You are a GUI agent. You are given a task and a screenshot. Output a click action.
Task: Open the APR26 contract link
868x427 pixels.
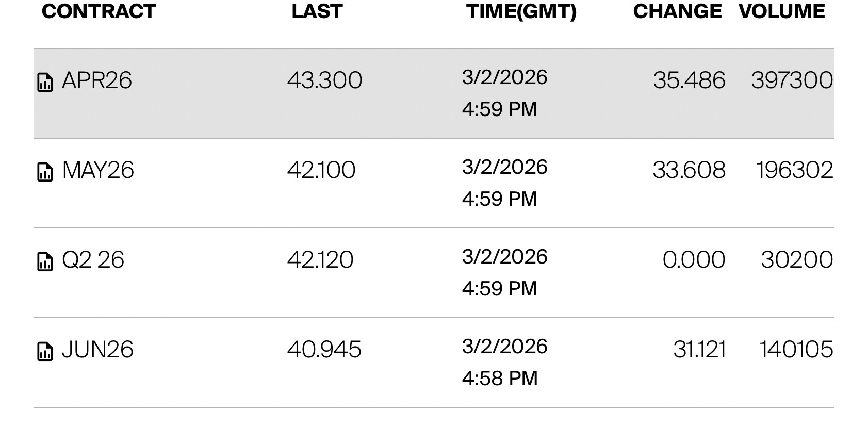[96, 80]
